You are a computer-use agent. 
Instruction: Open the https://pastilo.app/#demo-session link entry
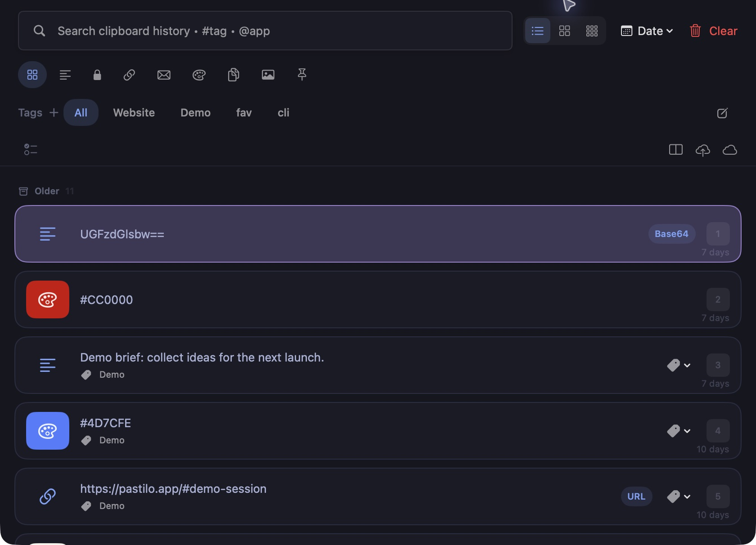378,496
